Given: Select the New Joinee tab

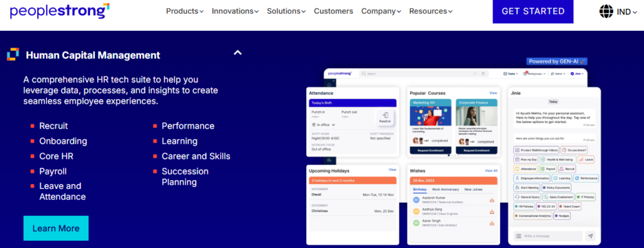Looking at the screenshot, I should 474,190.
